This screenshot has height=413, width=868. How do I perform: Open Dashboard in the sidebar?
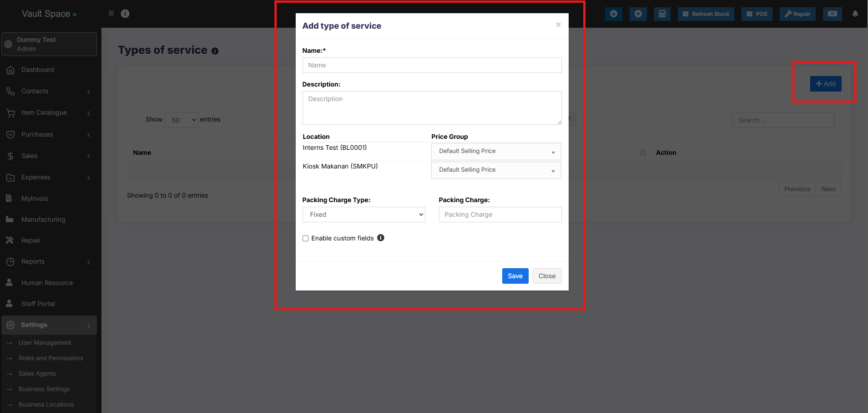click(x=38, y=70)
